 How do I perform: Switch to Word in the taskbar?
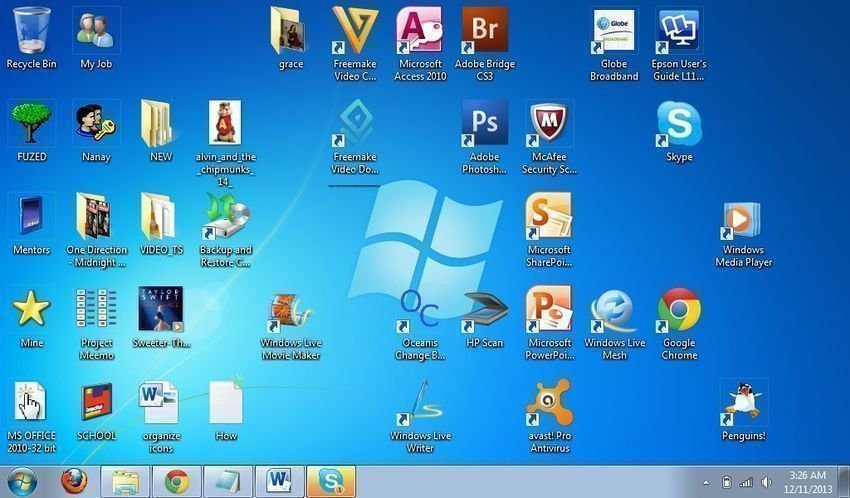pyautogui.click(x=280, y=482)
